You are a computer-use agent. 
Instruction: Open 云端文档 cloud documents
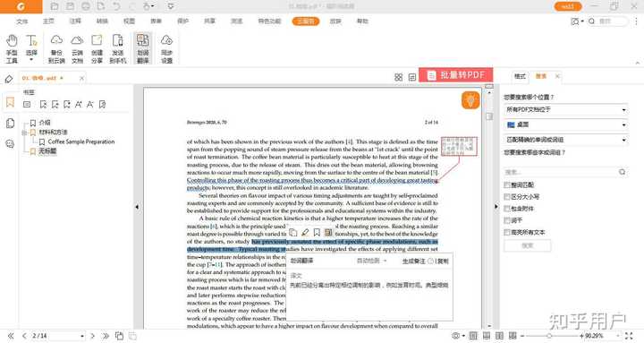77,49
